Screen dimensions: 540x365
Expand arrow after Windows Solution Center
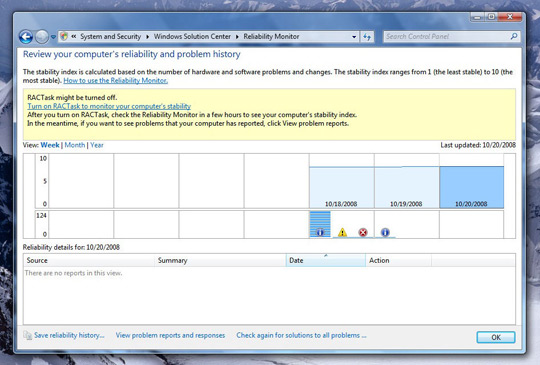point(237,36)
